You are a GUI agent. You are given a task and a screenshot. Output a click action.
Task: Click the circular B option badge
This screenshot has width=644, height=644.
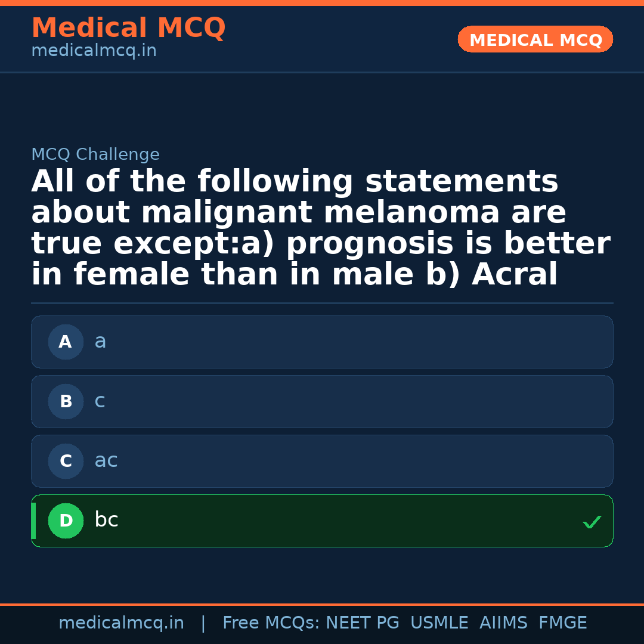click(x=66, y=401)
